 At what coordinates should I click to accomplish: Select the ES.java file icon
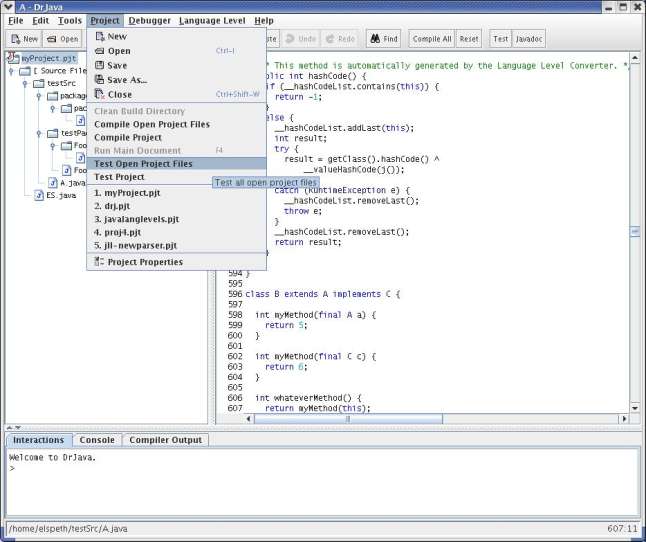pos(39,195)
